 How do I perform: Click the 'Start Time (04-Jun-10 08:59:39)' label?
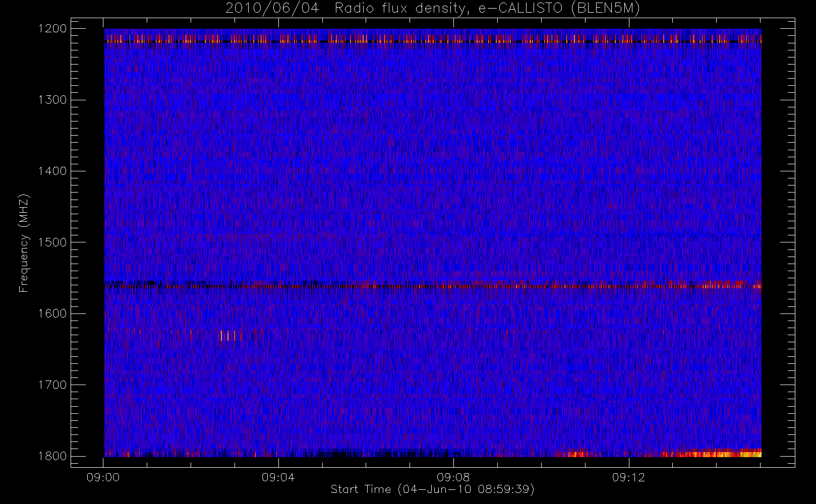(x=433, y=489)
